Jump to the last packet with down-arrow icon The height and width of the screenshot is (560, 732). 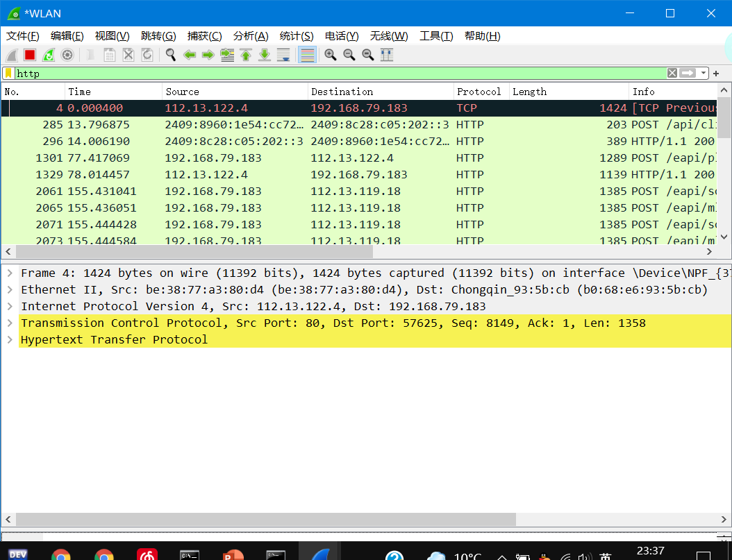[265, 54]
